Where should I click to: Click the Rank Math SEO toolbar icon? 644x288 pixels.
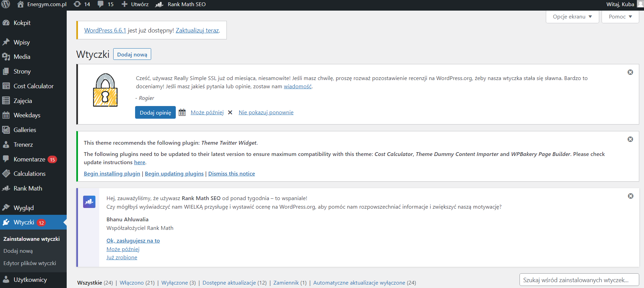point(159,4)
